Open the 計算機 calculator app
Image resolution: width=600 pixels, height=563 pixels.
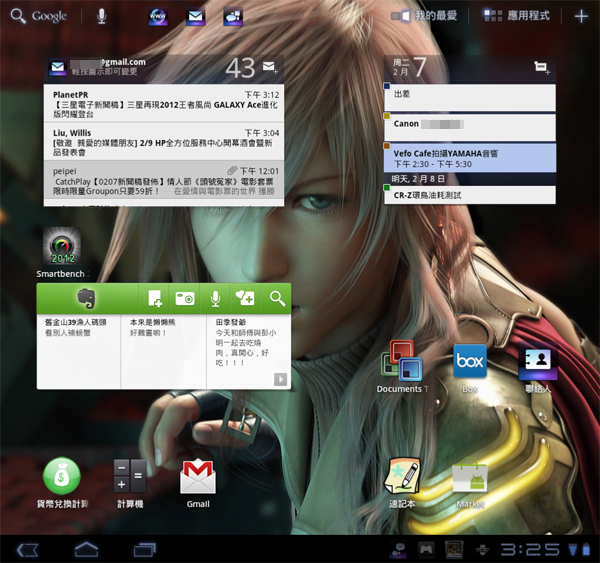click(x=130, y=483)
